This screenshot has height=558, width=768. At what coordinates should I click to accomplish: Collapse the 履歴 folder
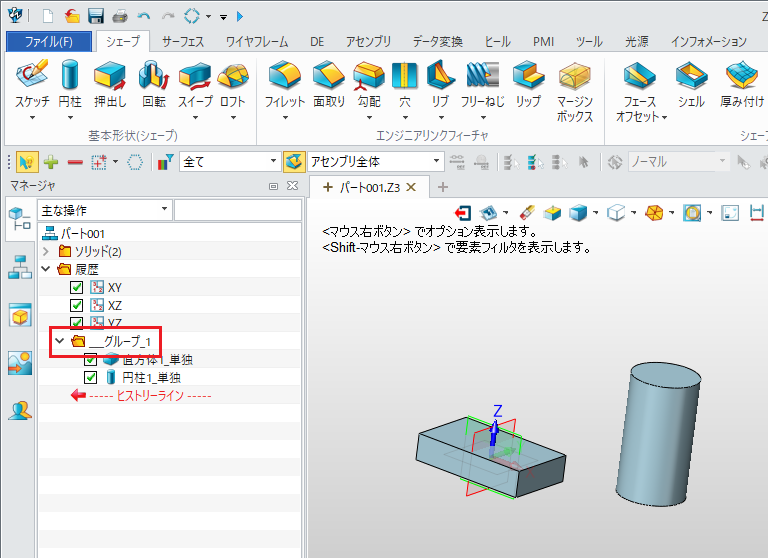point(46,269)
